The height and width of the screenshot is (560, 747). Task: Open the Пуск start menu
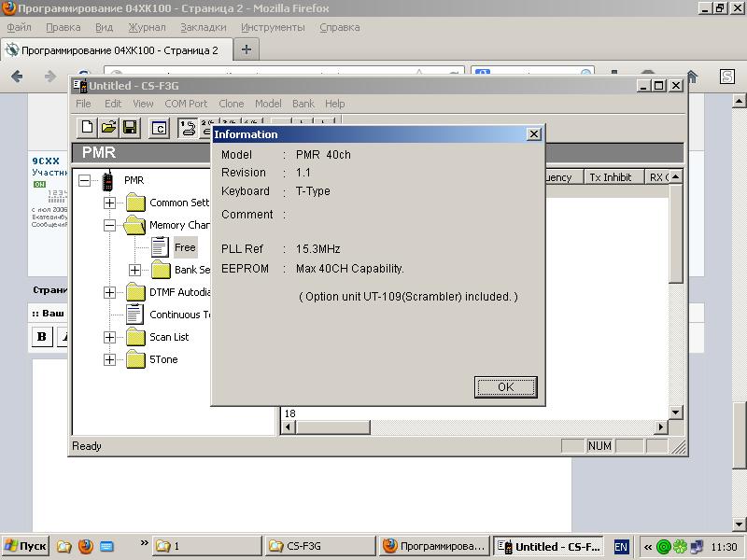coord(26,546)
